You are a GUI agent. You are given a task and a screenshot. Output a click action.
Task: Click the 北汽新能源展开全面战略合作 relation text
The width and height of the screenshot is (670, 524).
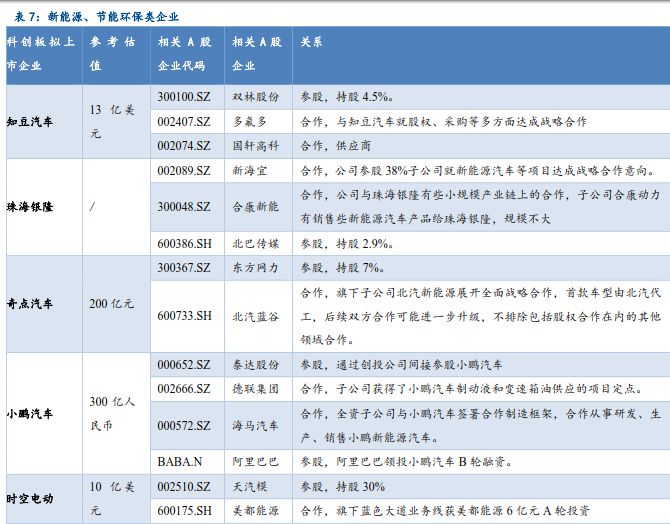click(481, 316)
